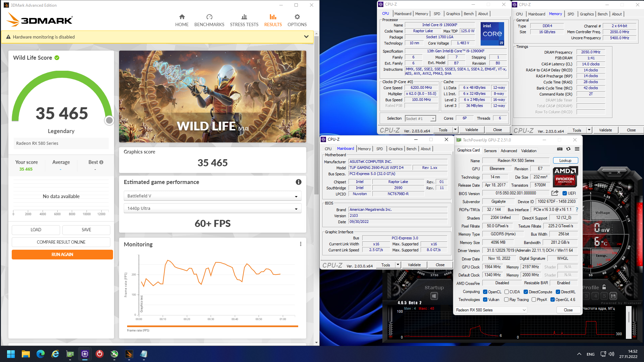Go to STRESS TESTS in 3DMark
644x362 pixels.
244,20
